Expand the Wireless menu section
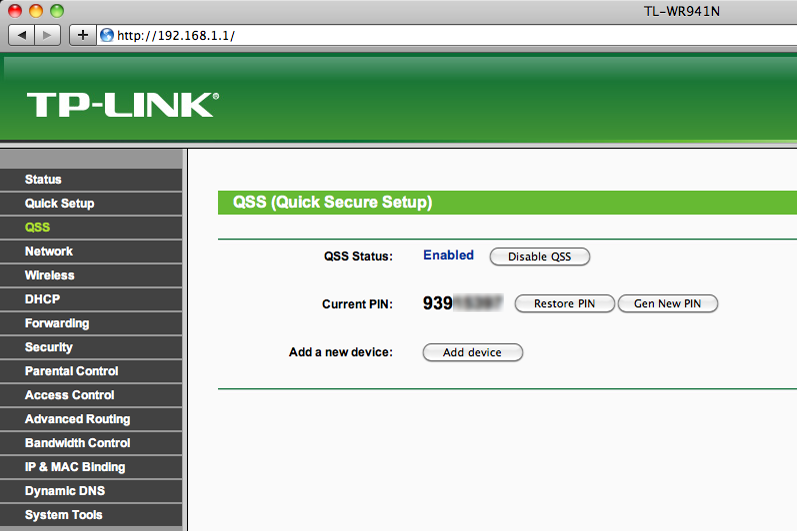 [x=50, y=276]
